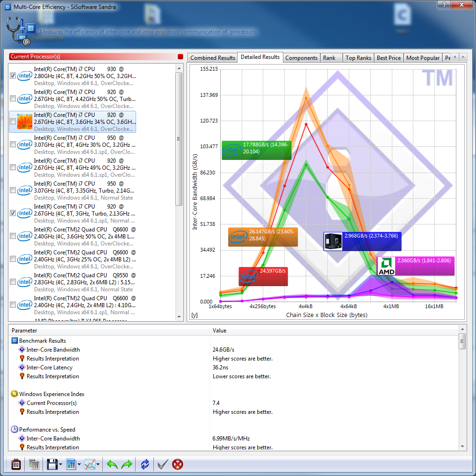
Task: Check the Core i7 920 4GHz 49% OC checkbox
Action: (13, 167)
